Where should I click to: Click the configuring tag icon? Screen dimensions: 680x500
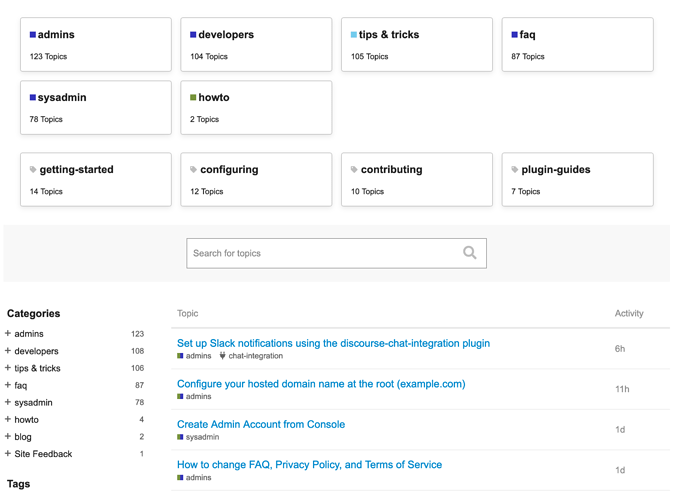(193, 170)
